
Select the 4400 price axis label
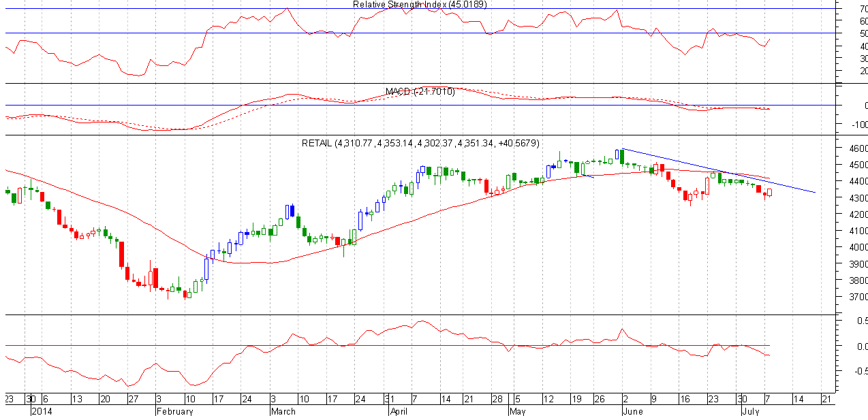(x=858, y=182)
